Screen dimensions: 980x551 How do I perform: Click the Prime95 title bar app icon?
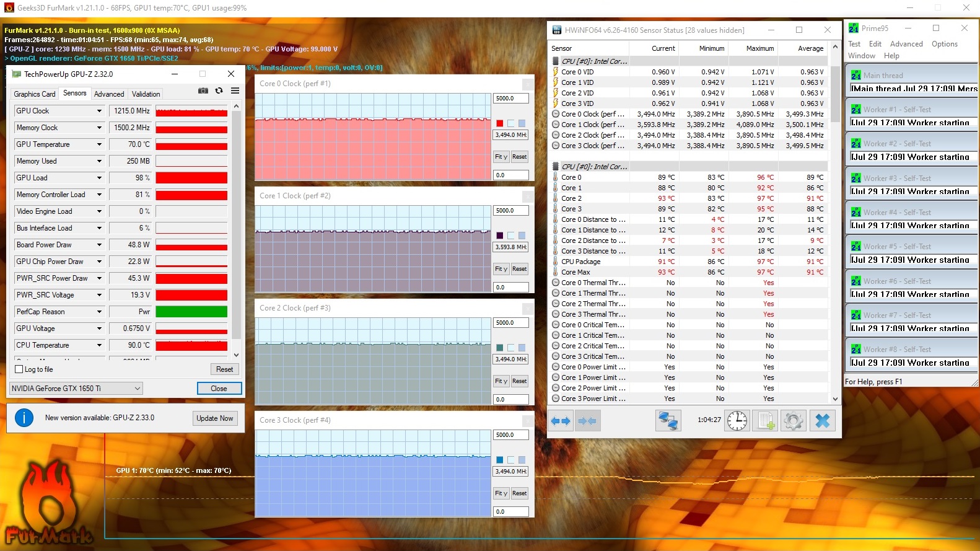click(854, 28)
